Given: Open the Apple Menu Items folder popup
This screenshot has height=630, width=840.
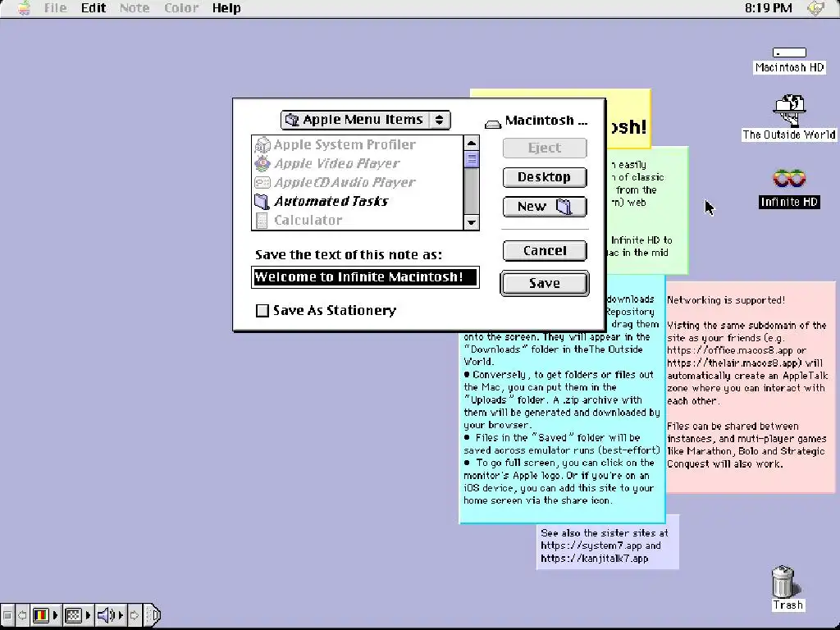Looking at the screenshot, I should [x=365, y=120].
